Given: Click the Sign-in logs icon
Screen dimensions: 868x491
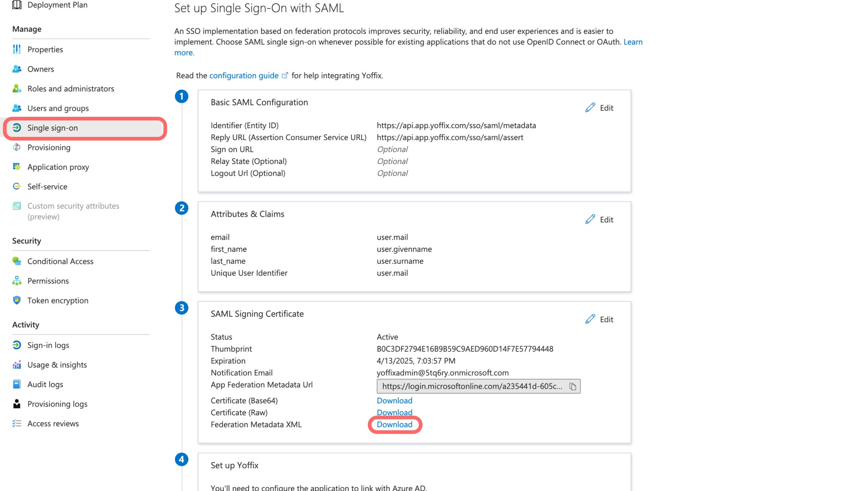Looking at the screenshot, I should (17, 345).
